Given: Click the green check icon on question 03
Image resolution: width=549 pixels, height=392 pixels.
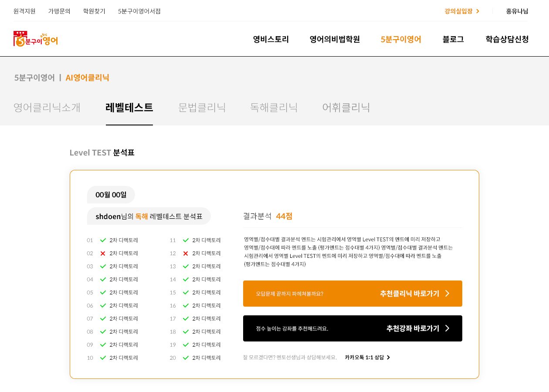Looking at the screenshot, I should (x=103, y=266).
